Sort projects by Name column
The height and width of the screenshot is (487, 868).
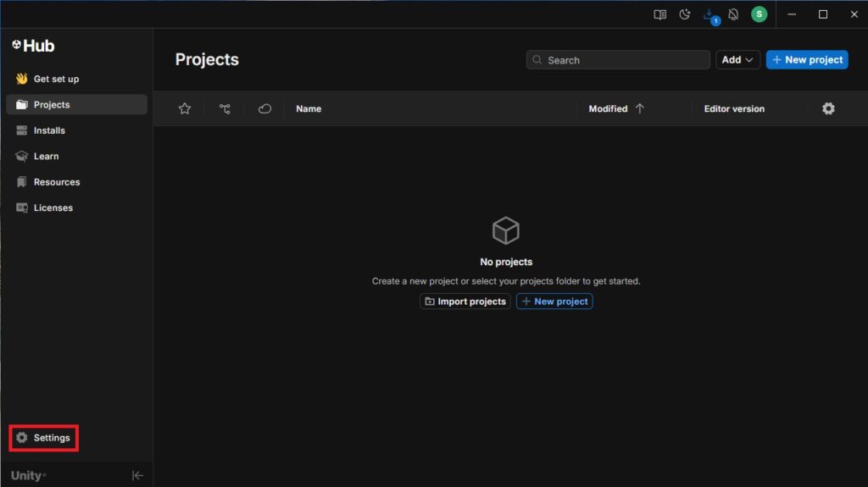tap(309, 108)
